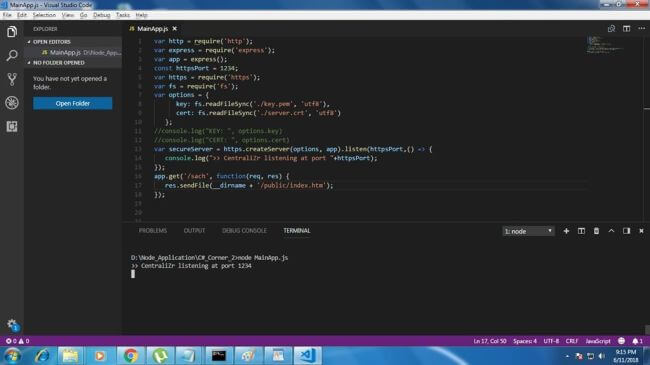Maximize the panel with up chevron
This screenshot has height=365, width=650.
point(611,231)
